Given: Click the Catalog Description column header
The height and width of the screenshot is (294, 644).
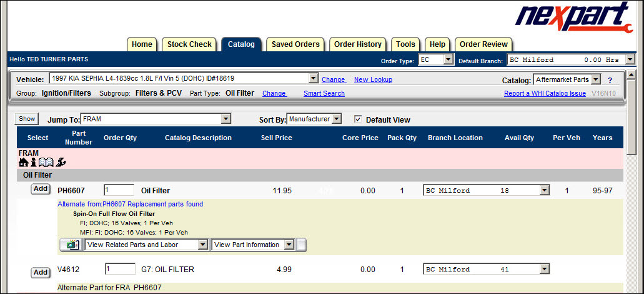Looking at the screenshot, I should [199, 138].
